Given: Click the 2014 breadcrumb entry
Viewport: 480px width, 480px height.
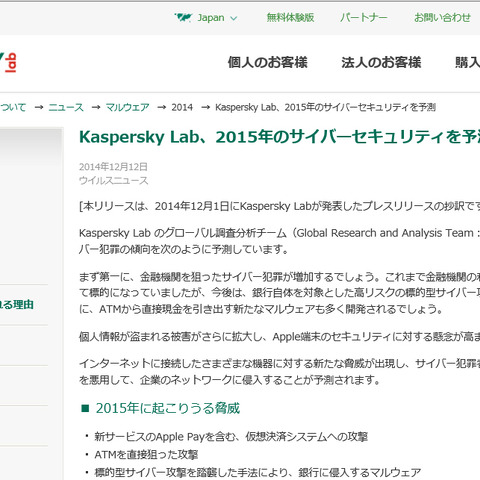Looking at the screenshot, I should coord(182,107).
